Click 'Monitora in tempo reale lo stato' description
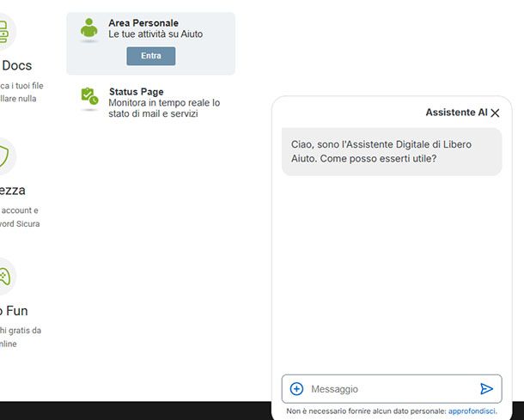 click(164, 108)
